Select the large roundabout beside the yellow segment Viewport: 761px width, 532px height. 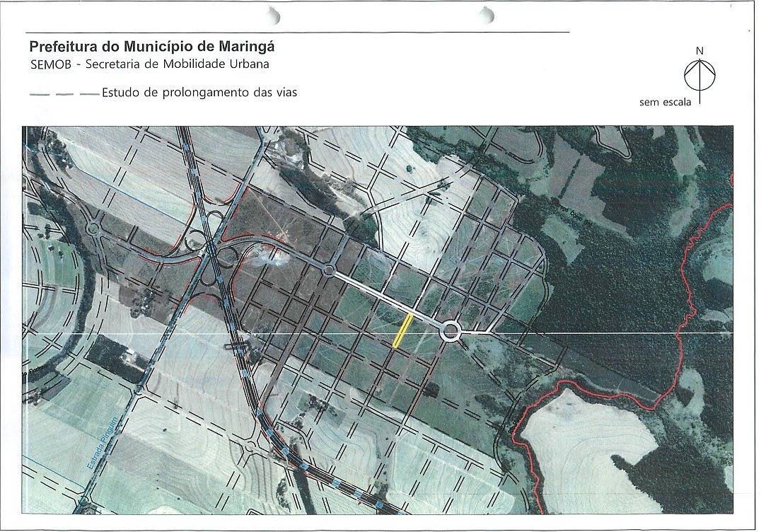point(451,331)
